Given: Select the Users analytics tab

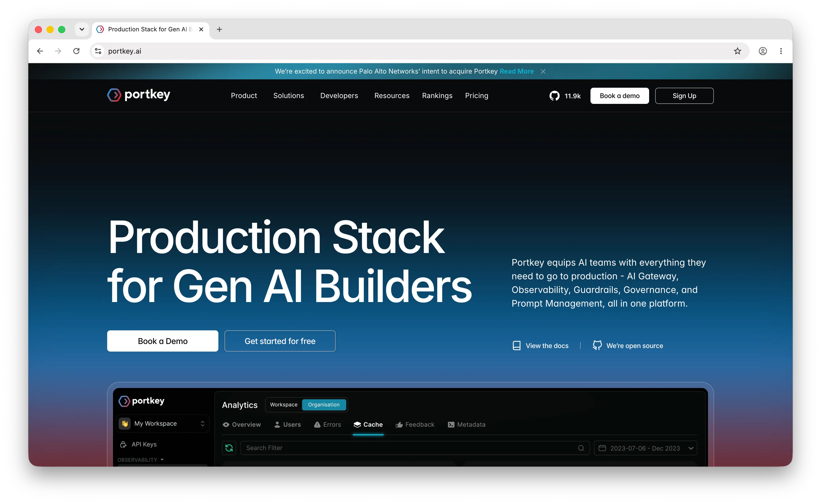Looking at the screenshot, I should click(287, 425).
